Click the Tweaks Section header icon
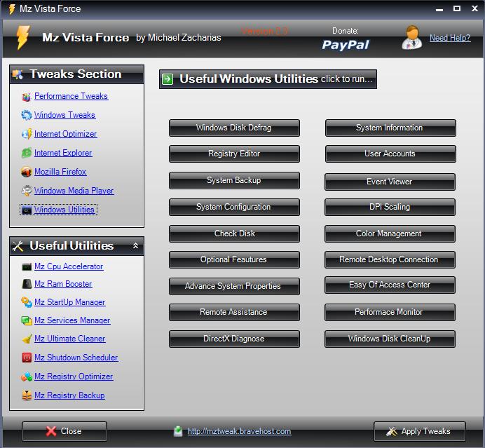This screenshot has width=485, height=448. tap(18, 74)
